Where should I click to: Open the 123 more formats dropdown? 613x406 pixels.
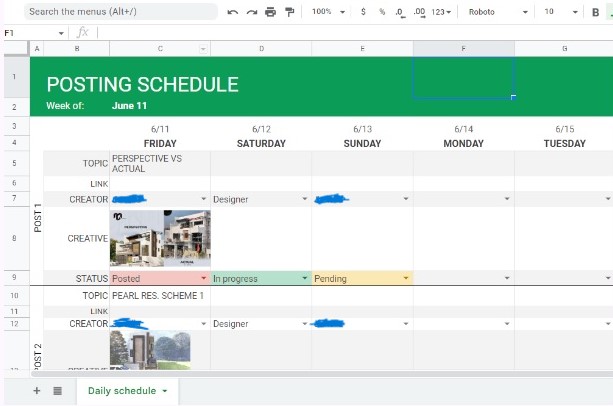(x=441, y=12)
